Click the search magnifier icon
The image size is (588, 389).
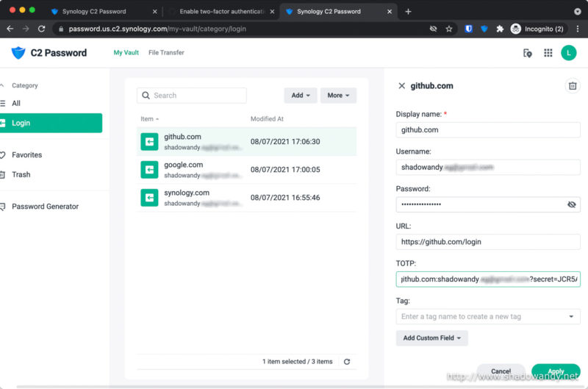coord(146,96)
